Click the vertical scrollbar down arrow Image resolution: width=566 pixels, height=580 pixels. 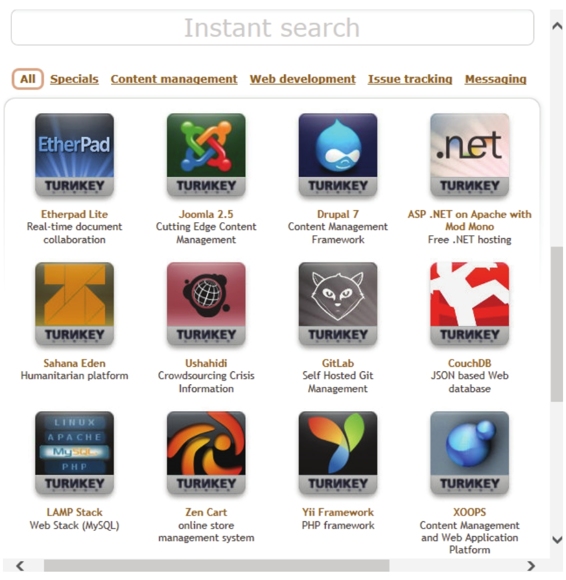557,540
